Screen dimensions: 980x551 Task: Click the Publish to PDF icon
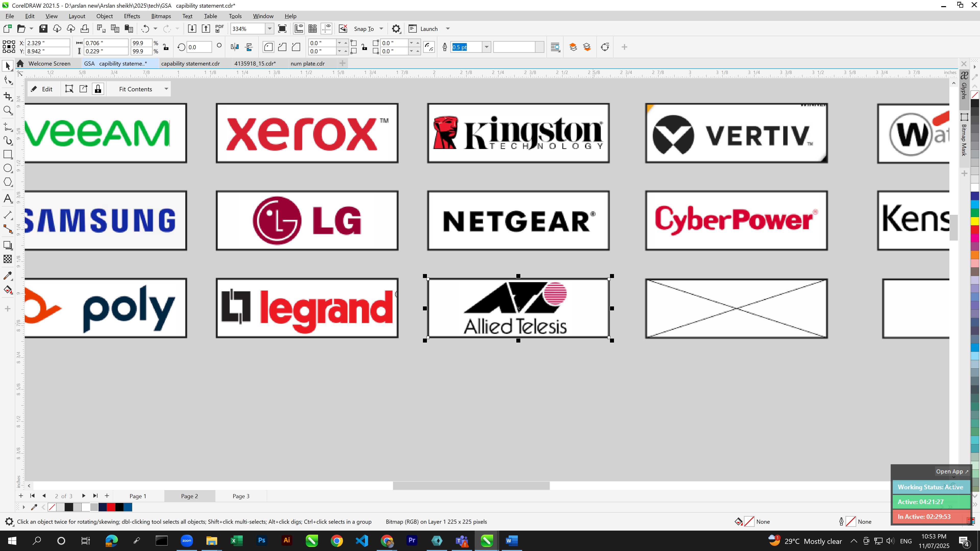point(219,29)
